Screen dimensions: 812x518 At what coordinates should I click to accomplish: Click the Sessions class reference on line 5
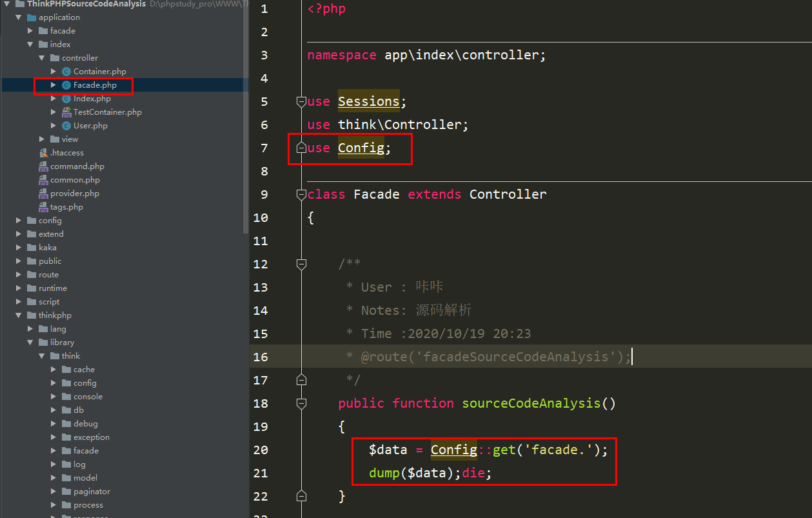369,101
